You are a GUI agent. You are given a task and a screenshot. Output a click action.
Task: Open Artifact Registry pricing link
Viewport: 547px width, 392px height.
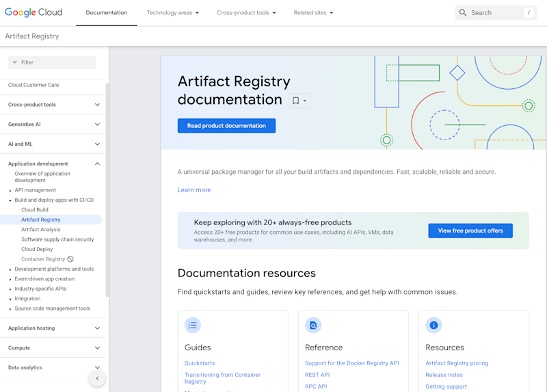tap(457, 363)
